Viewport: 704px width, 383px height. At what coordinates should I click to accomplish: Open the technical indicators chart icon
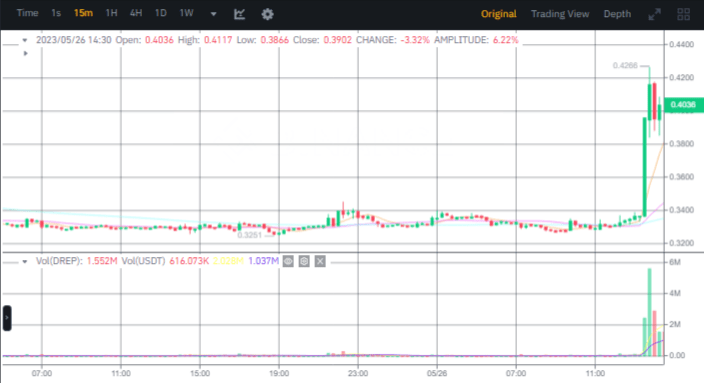pyautogui.click(x=240, y=14)
